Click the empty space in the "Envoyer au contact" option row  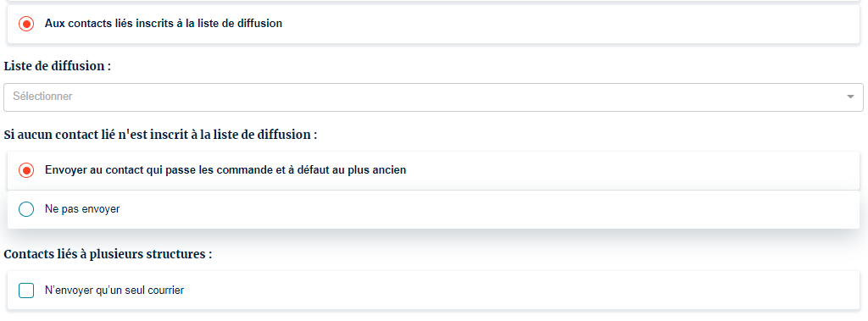631,170
